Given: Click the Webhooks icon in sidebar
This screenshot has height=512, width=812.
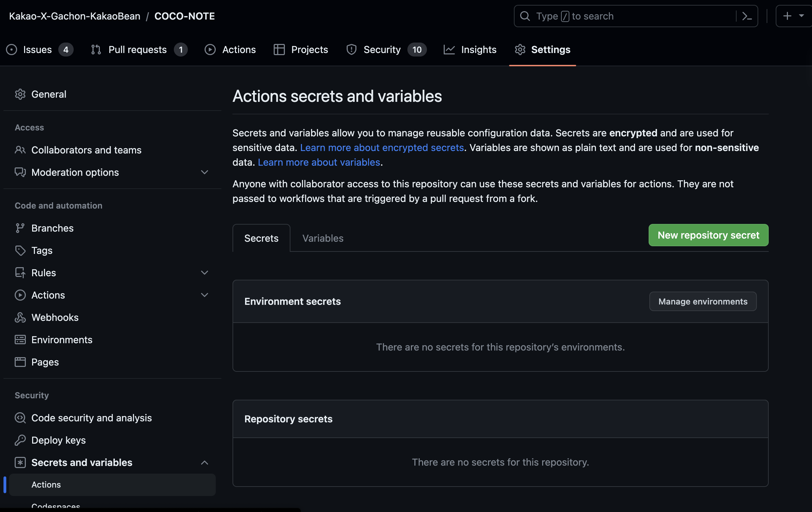Looking at the screenshot, I should click(20, 317).
